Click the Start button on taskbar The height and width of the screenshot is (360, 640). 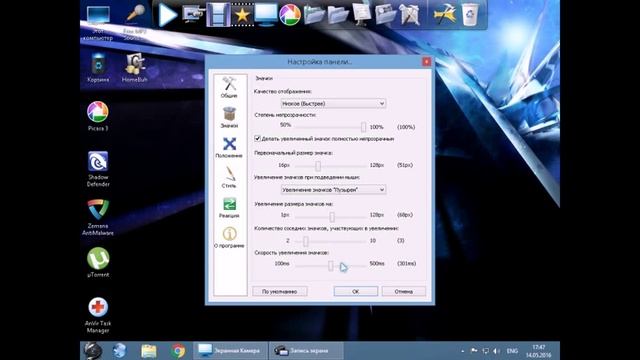(x=93, y=351)
